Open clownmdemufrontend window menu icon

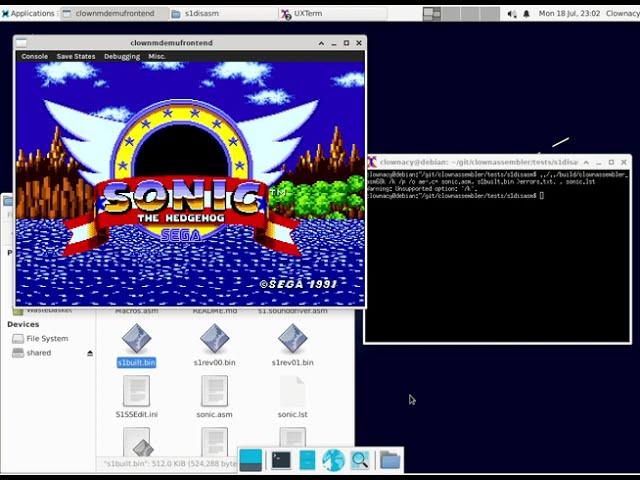(x=21, y=43)
